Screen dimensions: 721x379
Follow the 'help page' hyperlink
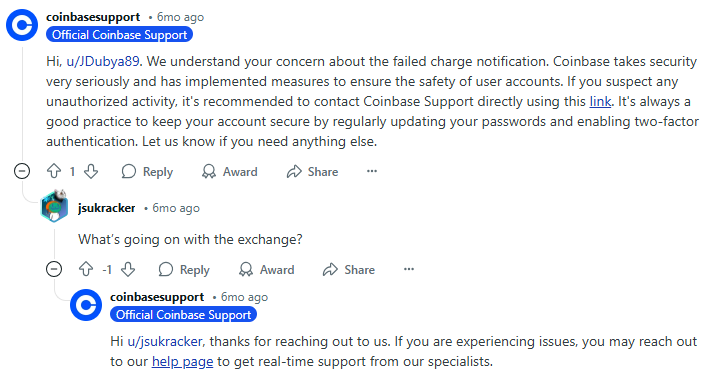tap(183, 362)
